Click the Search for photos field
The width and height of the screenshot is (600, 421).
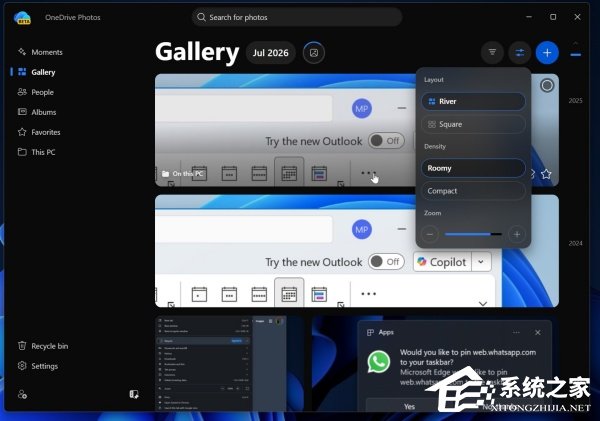pos(297,17)
